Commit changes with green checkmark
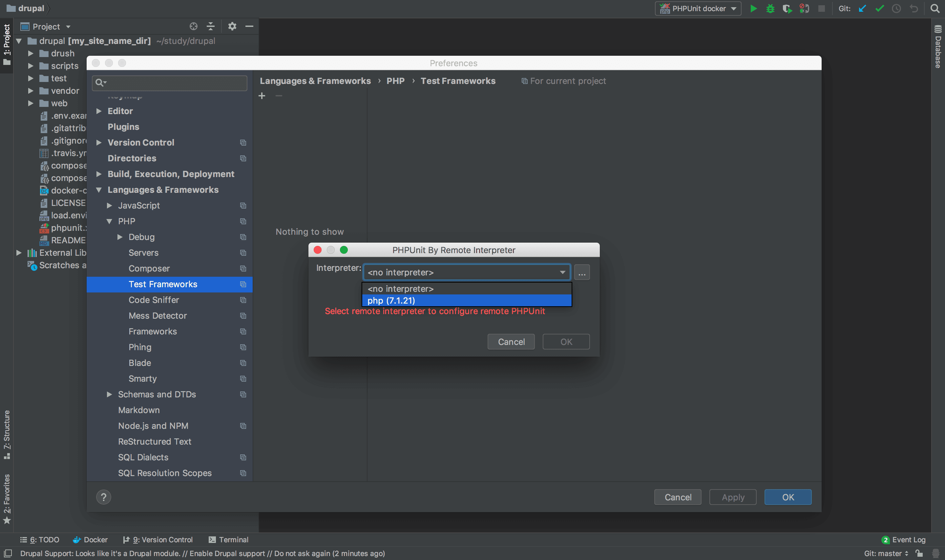Image resolution: width=945 pixels, height=560 pixels. (879, 8)
